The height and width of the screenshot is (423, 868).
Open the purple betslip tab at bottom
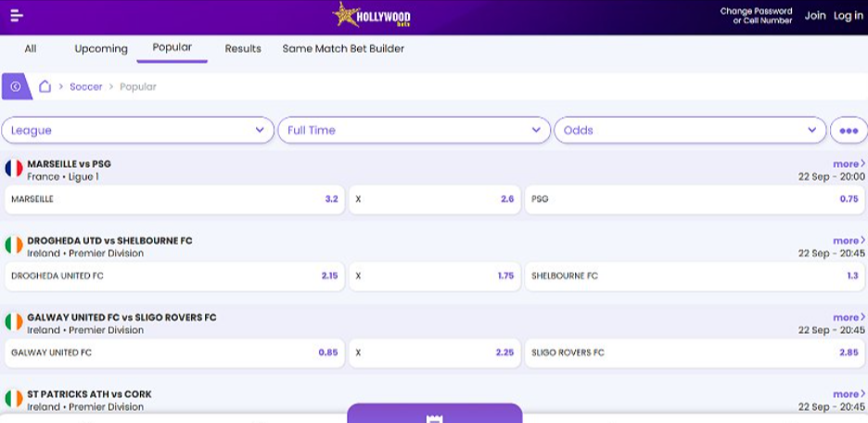[434, 415]
